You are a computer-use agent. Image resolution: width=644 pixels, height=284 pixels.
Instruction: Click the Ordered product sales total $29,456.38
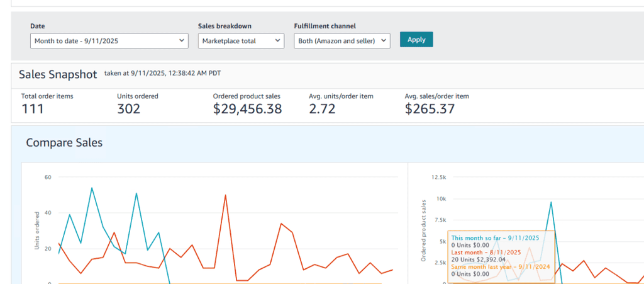[x=247, y=109]
